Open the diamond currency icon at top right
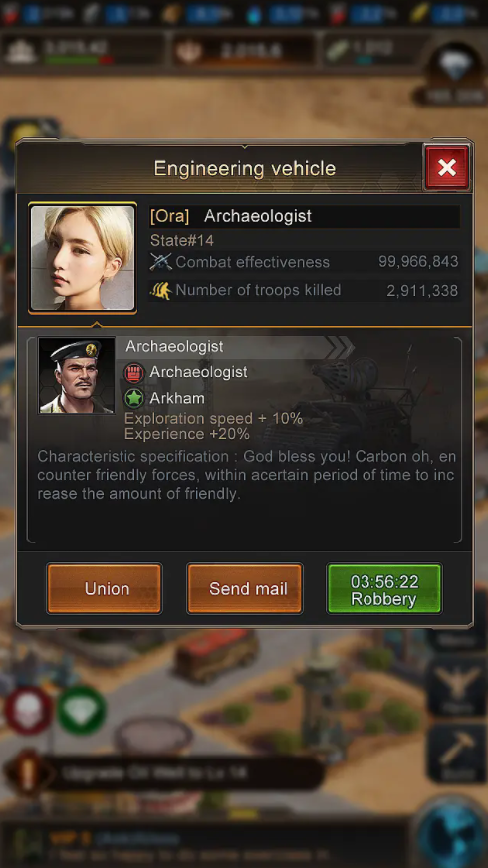 pyautogui.click(x=454, y=66)
